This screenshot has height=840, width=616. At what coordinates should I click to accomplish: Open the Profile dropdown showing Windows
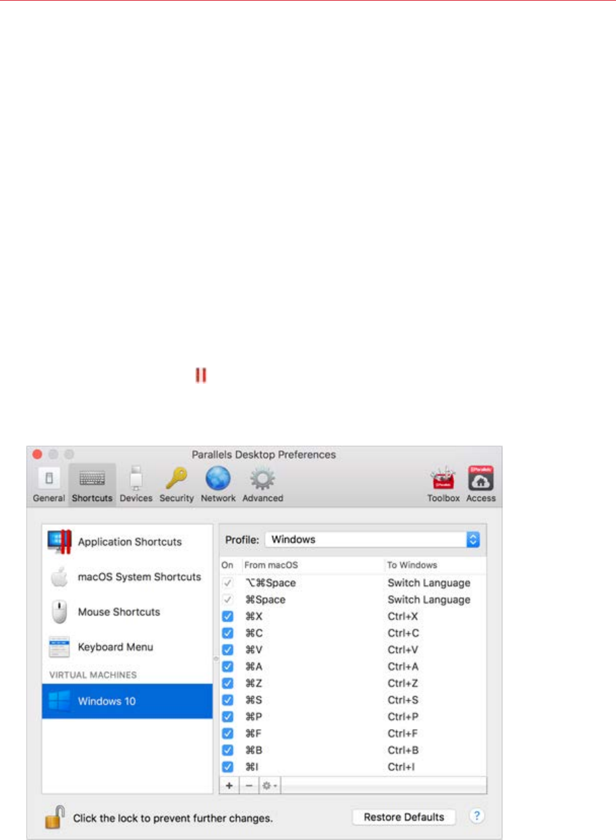[372, 540]
